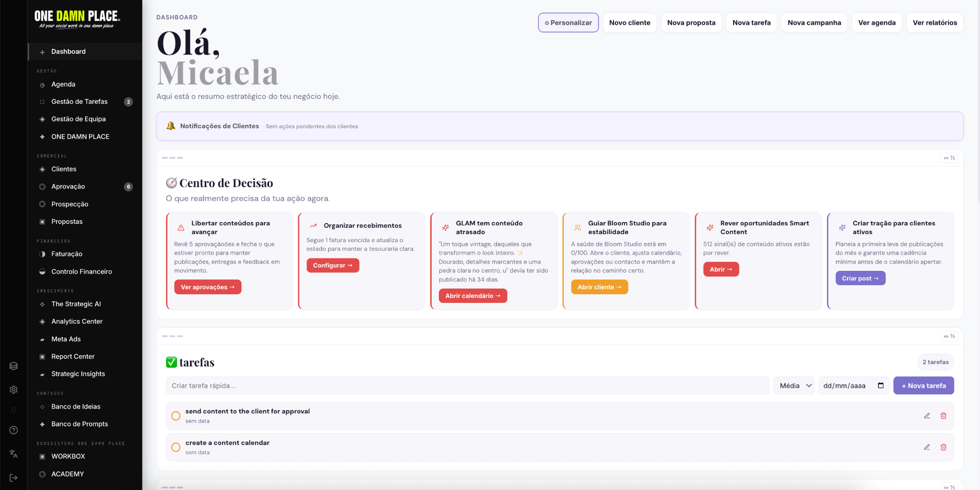
Task: Open Agenda from the sidebar
Action: pos(85,84)
